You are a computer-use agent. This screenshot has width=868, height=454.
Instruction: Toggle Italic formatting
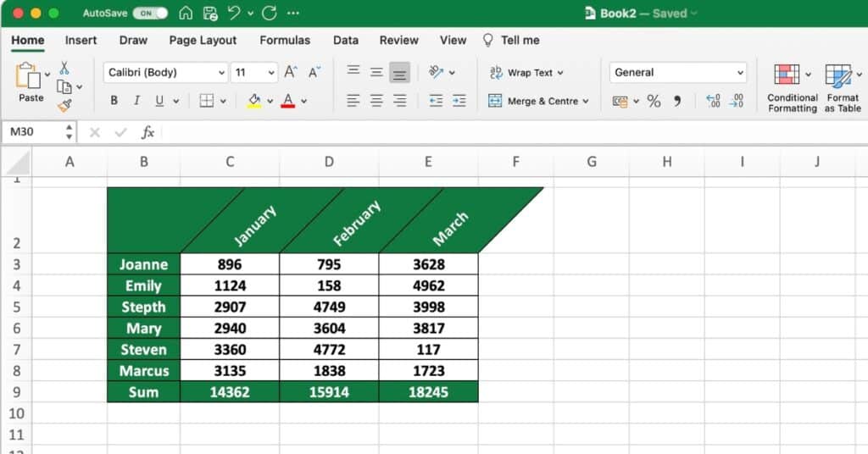point(136,101)
